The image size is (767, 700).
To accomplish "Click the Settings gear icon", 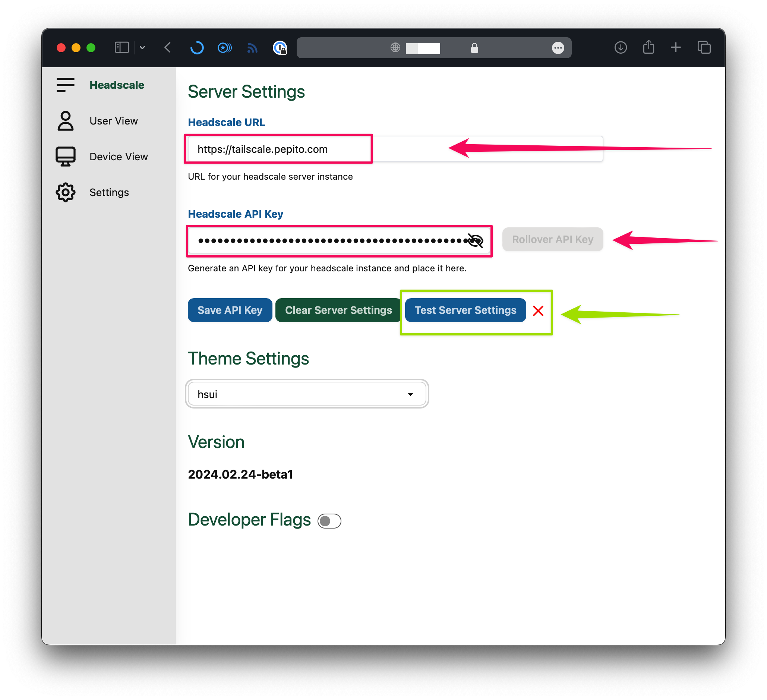I will pos(66,192).
